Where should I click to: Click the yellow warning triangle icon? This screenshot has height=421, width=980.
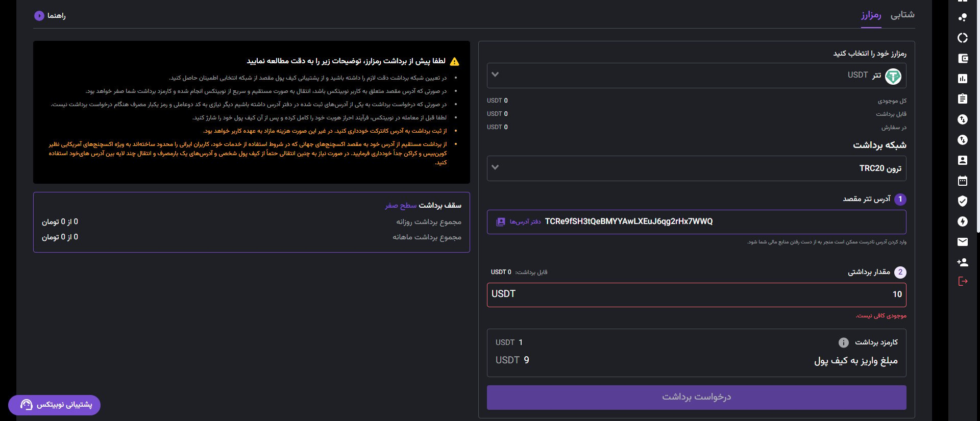point(455,61)
